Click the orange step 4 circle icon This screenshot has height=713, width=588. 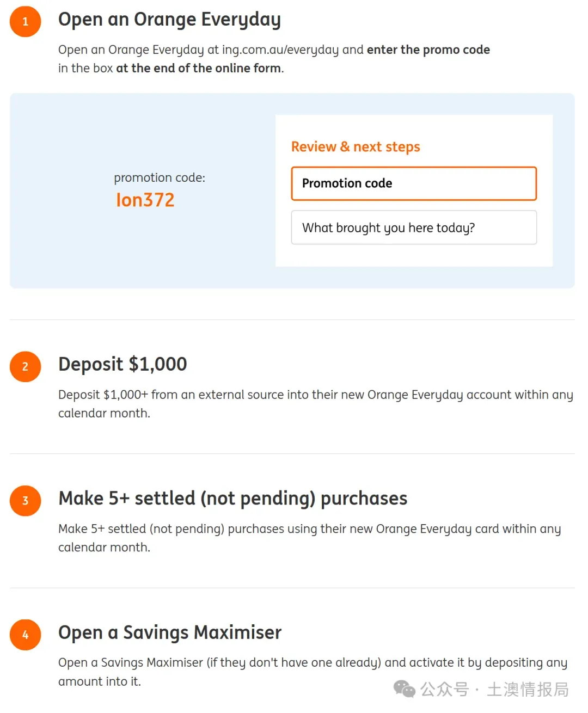click(x=25, y=635)
